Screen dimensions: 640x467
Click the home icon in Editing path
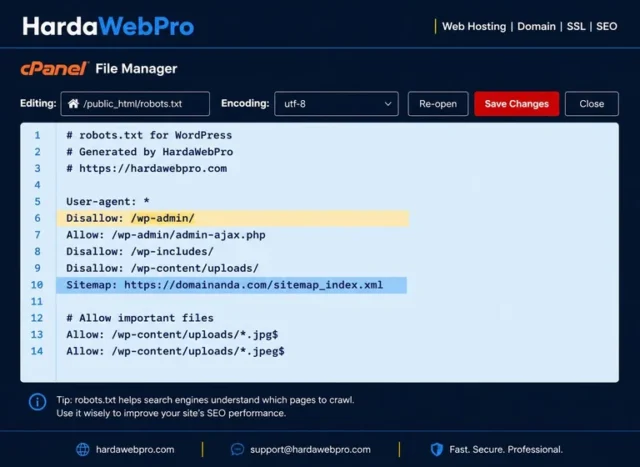click(73, 104)
